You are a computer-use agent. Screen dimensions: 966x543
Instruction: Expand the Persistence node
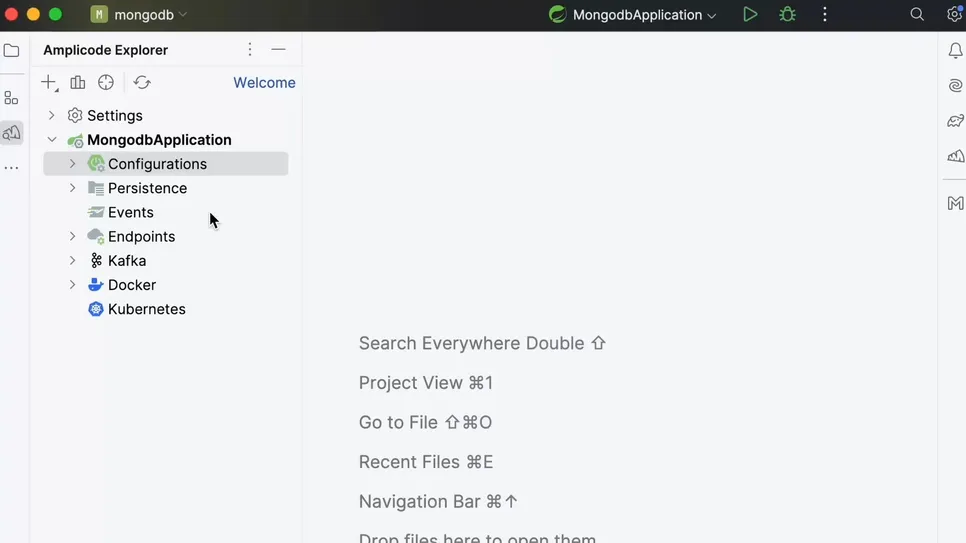pyautogui.click(x=73, y=187)
